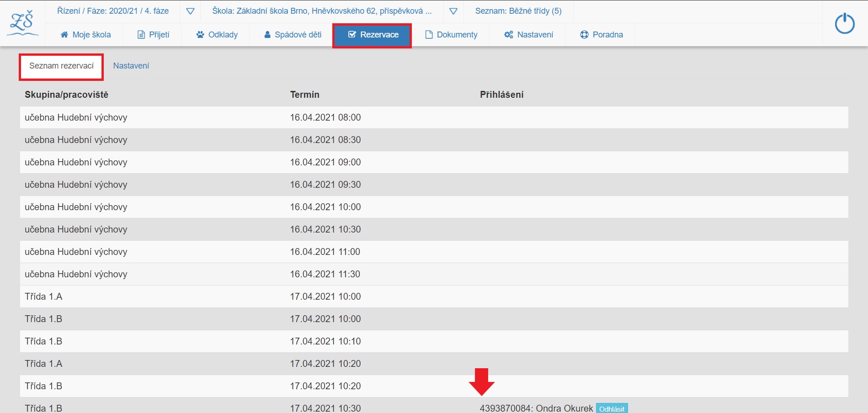
Task: Open Spádové děti section
Action: point(293,35)
